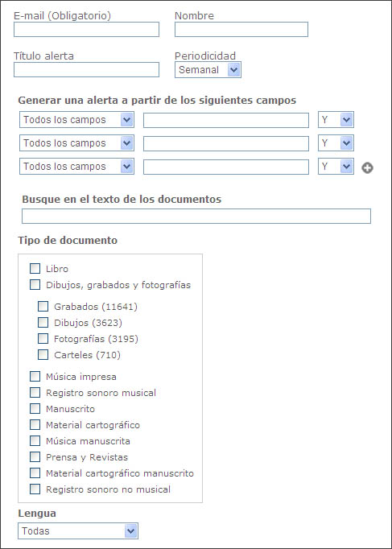
Task: Click into the Nombre text field
Action: [241, 30]
